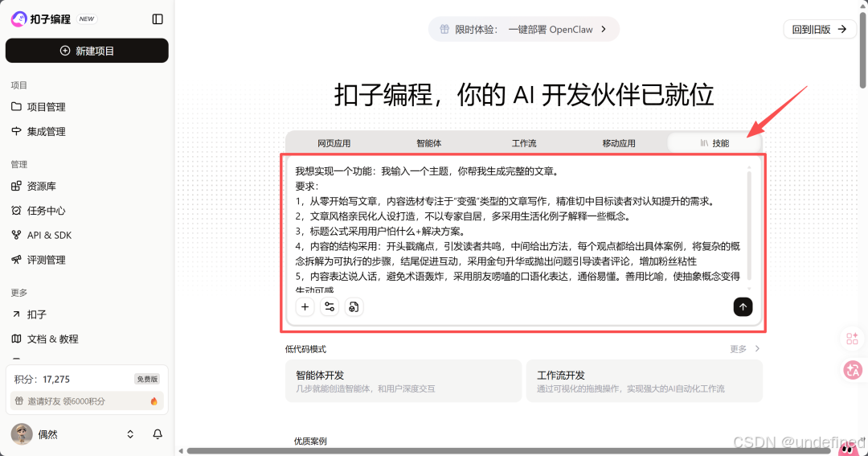Viewport: 868px width, 456px height.
Task: Click the 文档 & 教程 book icon
Action: click(16, 339)
